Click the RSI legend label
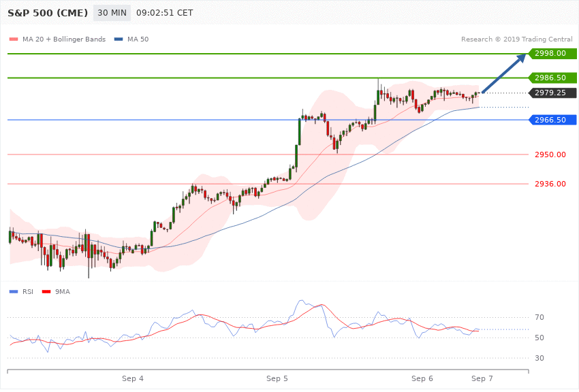The image size is (579, 392). [x=28, y=292]
